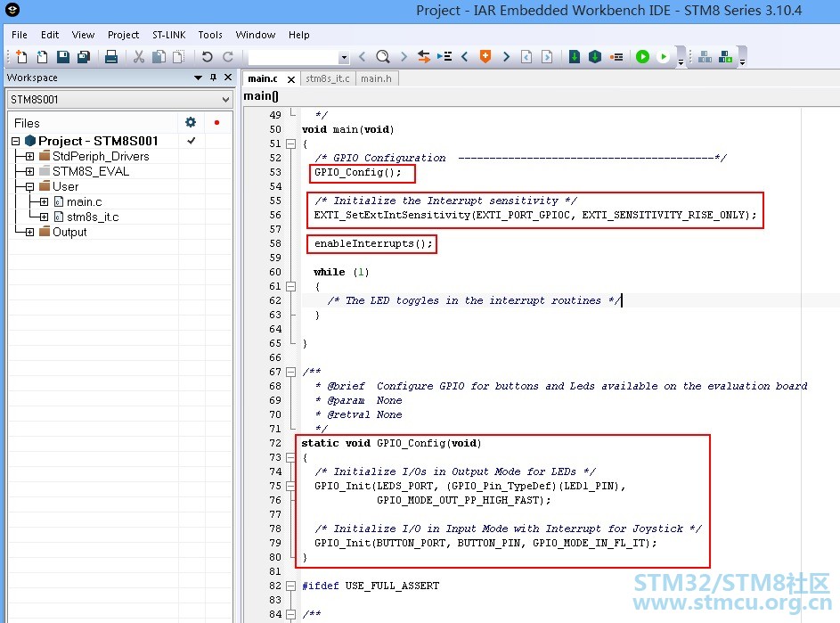Click the workspace settings gear icon
Image resolution: width=840 pixels, height=623 pixels.
pos(190,122)
